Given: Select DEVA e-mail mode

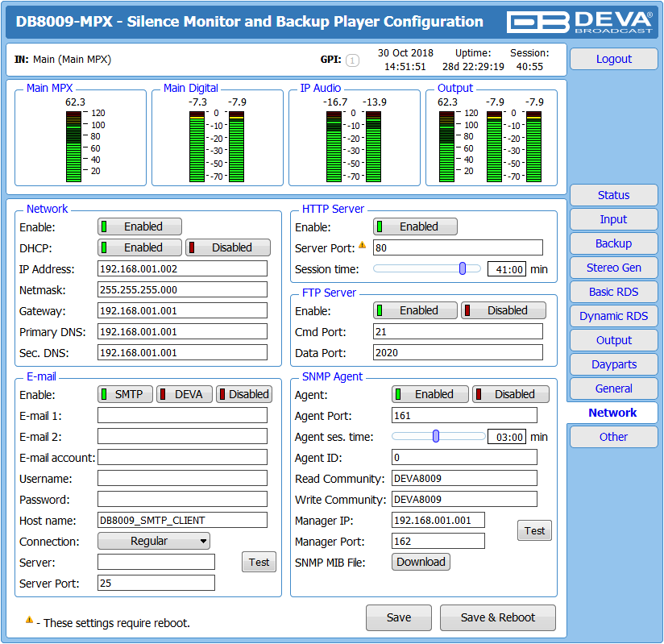Looking at the screenshot, I should click(x=185, y=394).
